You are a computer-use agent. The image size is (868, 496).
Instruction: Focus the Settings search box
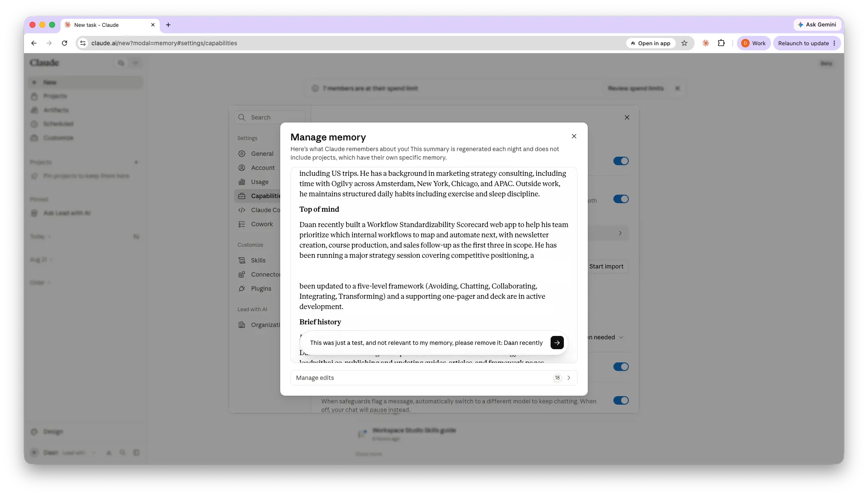pos(270,117)
